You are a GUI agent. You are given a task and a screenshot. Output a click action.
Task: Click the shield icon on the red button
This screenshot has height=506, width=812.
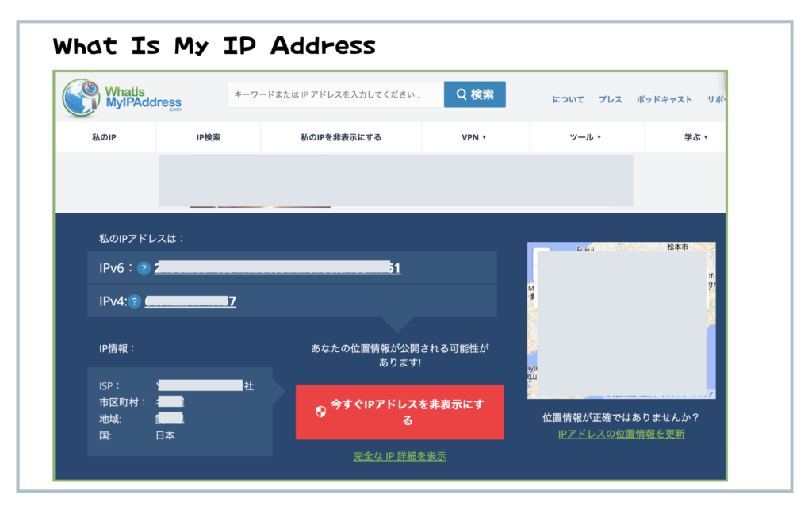(320, 412)
